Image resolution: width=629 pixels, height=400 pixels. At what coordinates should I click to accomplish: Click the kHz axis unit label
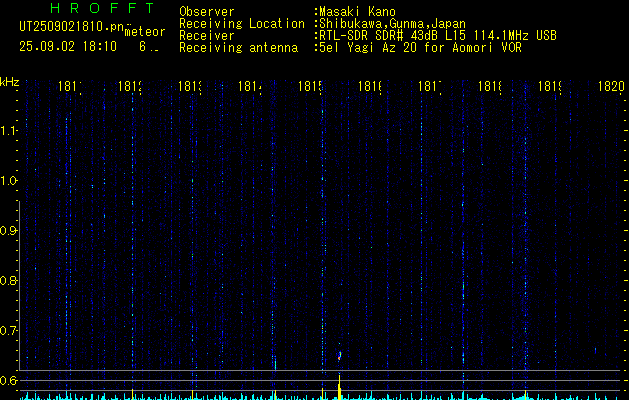click(10, 82)
